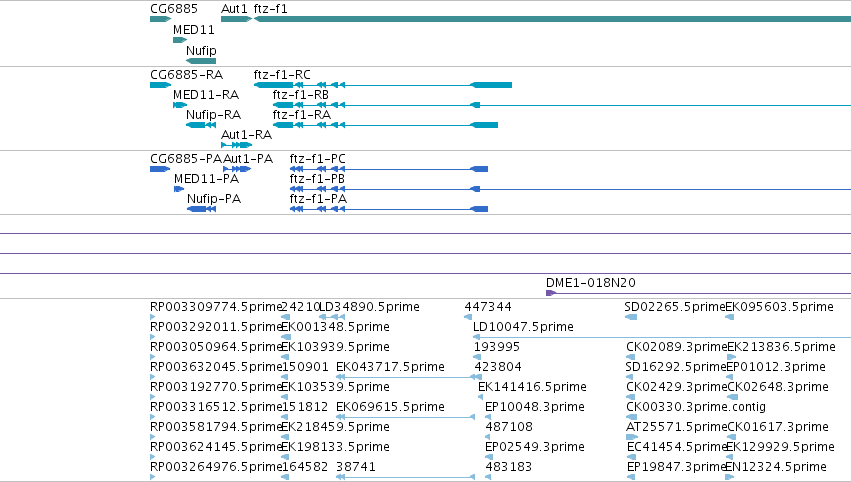Click the CG6885-PA protein label
851x482 pixels.
(186, 158)
